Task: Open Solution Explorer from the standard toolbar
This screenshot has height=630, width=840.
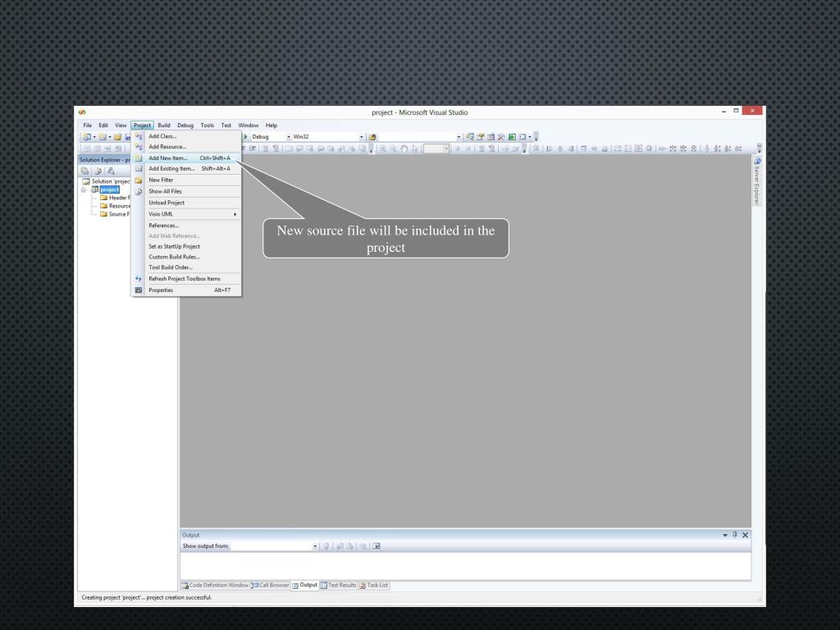Action: 470,137
